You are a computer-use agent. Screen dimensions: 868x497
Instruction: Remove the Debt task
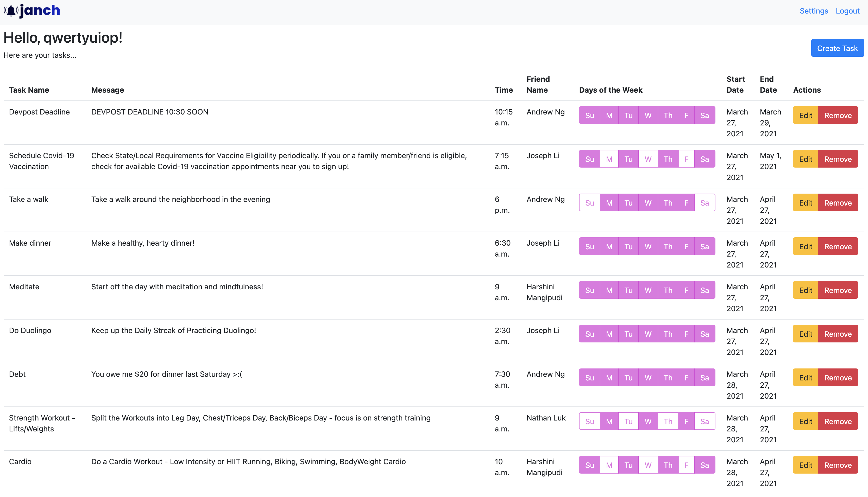coord(838,378)
